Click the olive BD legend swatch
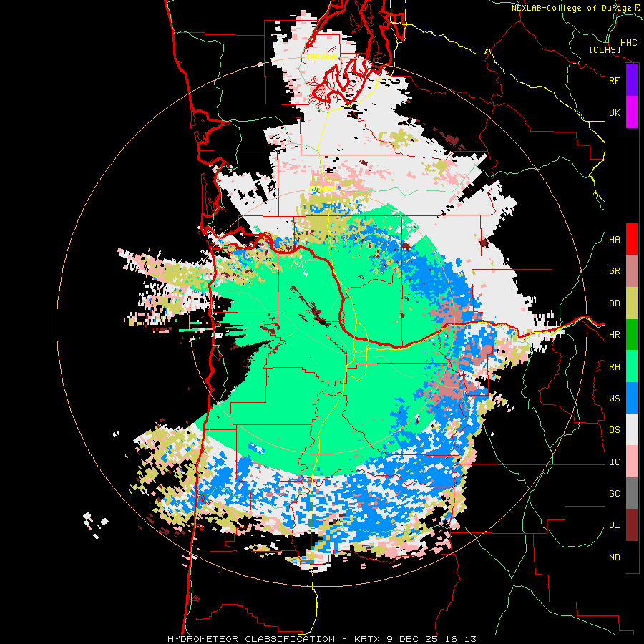This screenshot has width=644, height=644. [632, 303]
